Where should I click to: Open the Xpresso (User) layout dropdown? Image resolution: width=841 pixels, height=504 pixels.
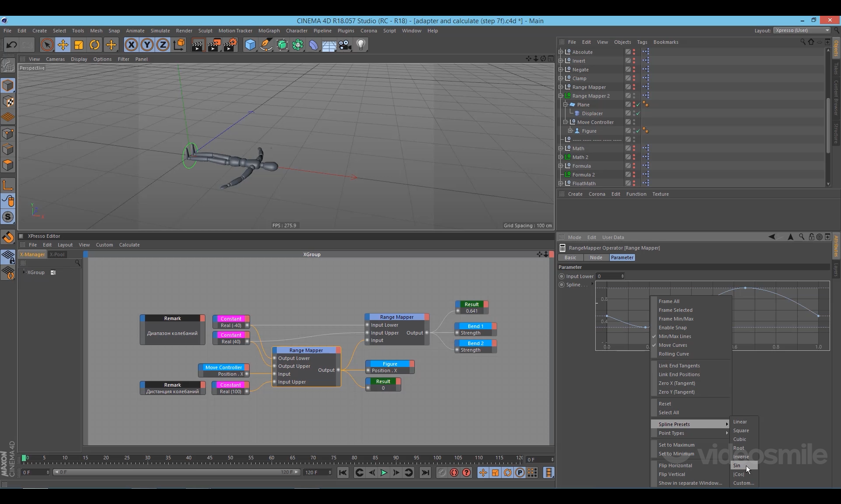coord(802,30)
